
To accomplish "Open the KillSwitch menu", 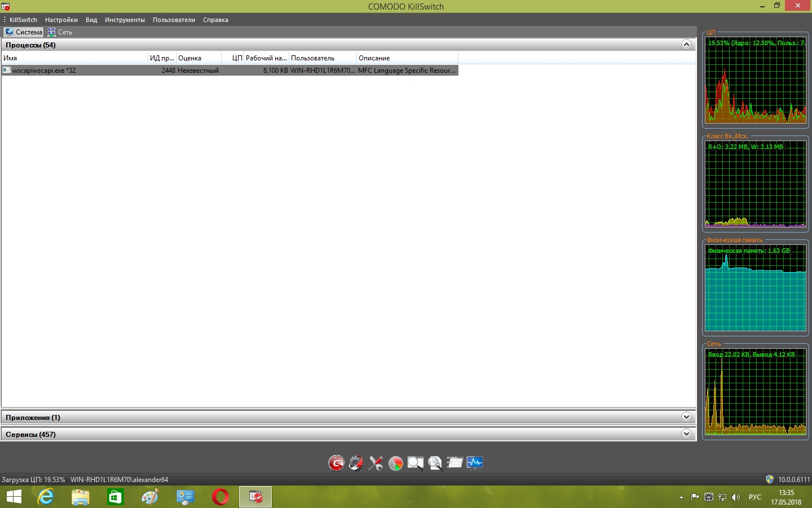I will click(x=23, y=20).
